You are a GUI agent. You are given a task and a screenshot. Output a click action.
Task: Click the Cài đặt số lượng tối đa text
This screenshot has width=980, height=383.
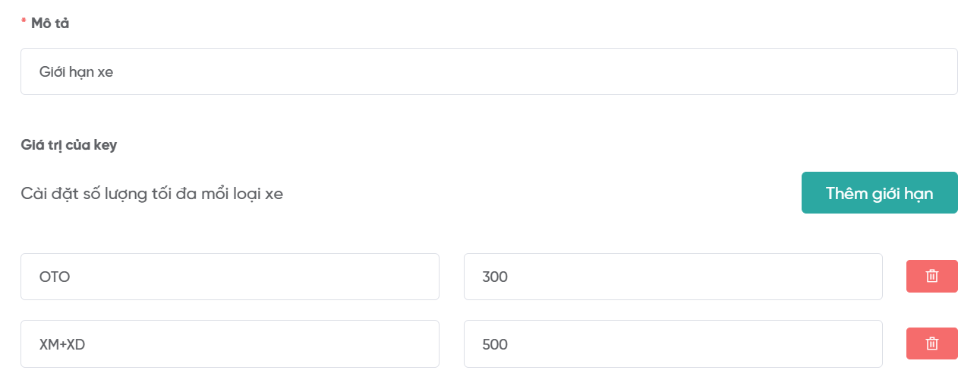(x=152, y=194)
